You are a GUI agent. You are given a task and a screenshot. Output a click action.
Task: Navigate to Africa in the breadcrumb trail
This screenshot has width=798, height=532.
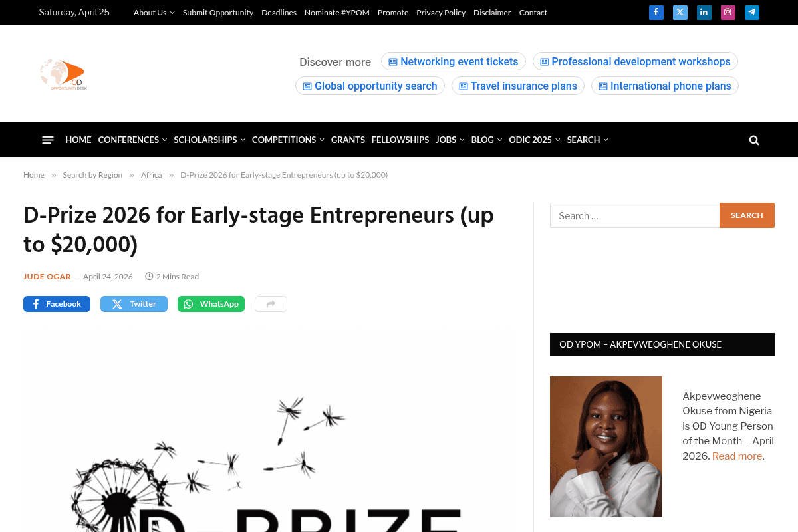coord(151,174)
